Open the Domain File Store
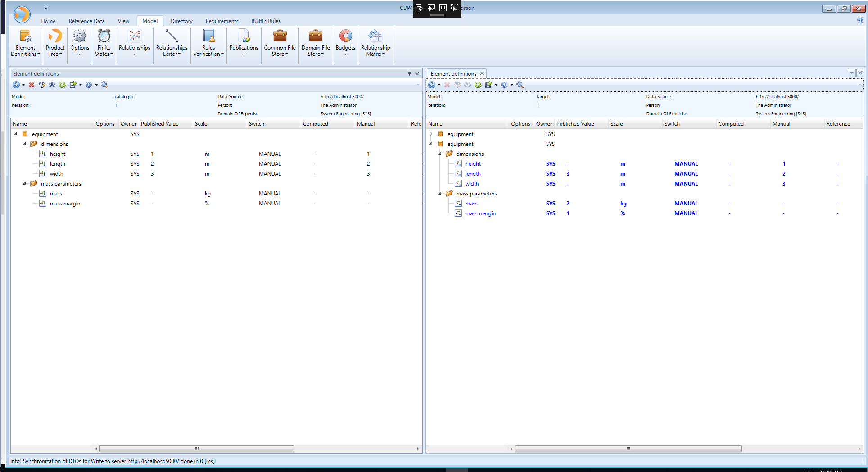868x472 pixels. [315, 43]
